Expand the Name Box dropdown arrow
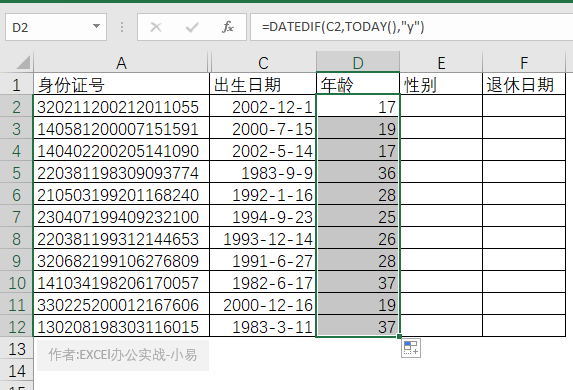Screen dimensions: 573x390 point(96,26)
